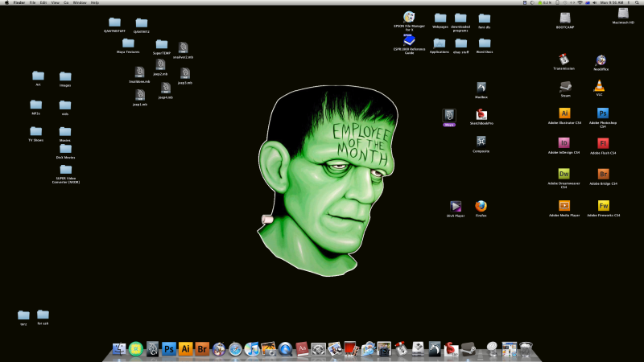644x362 pixels.
Task: Open the Help menu
Action: click(x=94, y=2)
